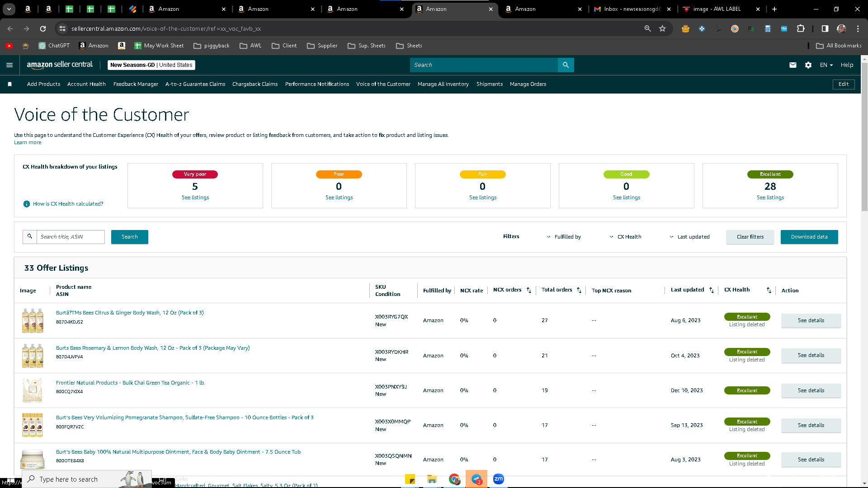The image size is (868, 488).
Task: See details for Frontier Chai Green Tea listing
Action: coord(811,390)
